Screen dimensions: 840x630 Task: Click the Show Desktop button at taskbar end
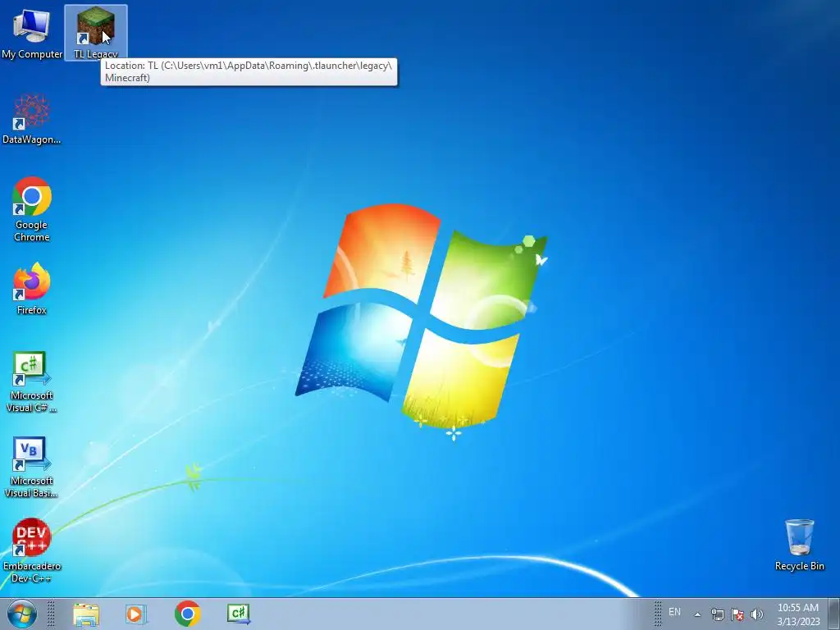point(834,614)
